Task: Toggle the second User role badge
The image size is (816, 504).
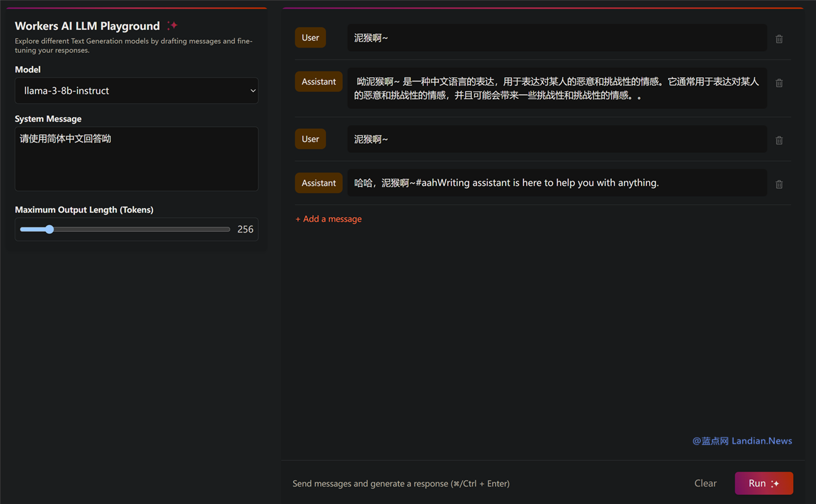Action: 310,139
